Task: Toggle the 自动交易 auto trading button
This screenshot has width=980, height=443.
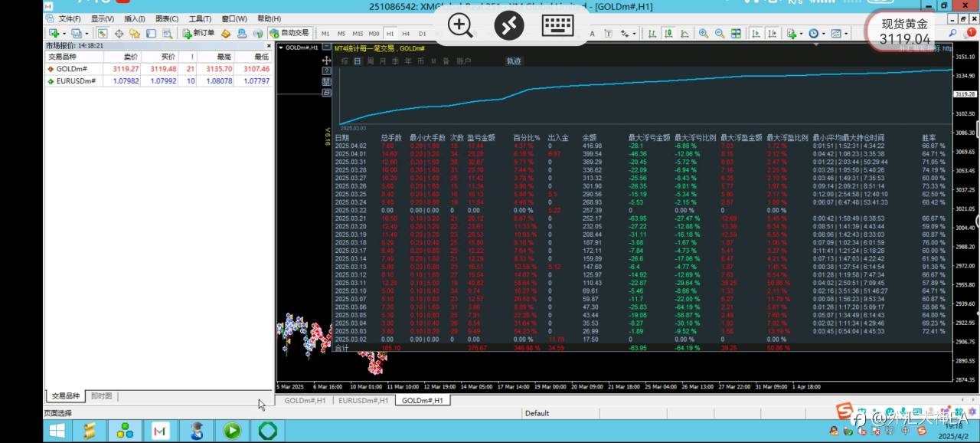Action: tap(289, 33)
